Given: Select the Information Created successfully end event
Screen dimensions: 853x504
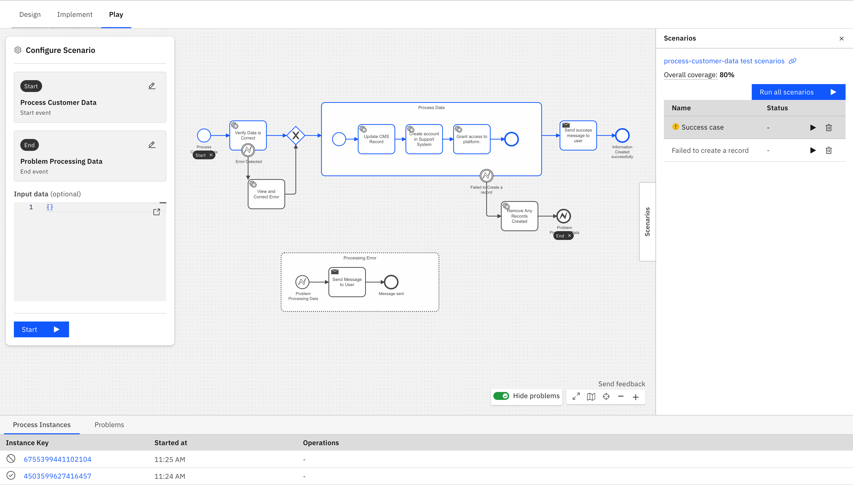Looking at the screenshot, I should [x=622, y=136].
